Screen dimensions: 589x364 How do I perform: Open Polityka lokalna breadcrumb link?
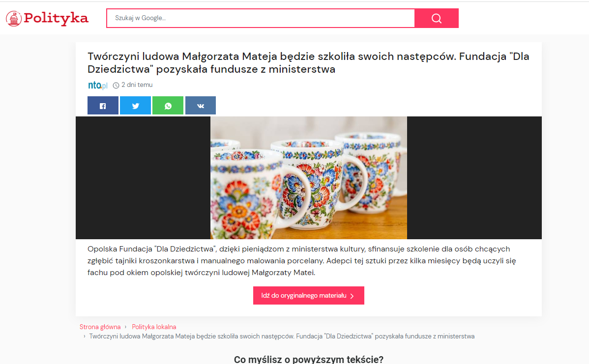pos(154,327)
